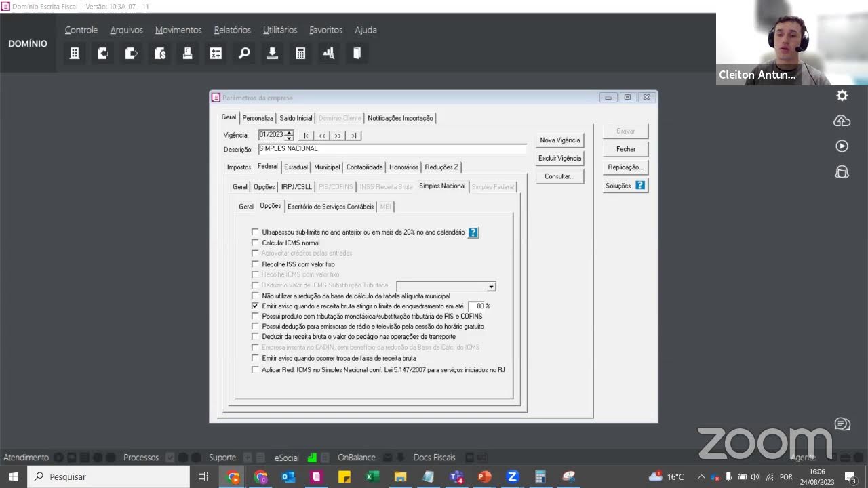Open Zoom settings gear icon
This screenshot has height=488, width=868.
click(x=842, y=96)
